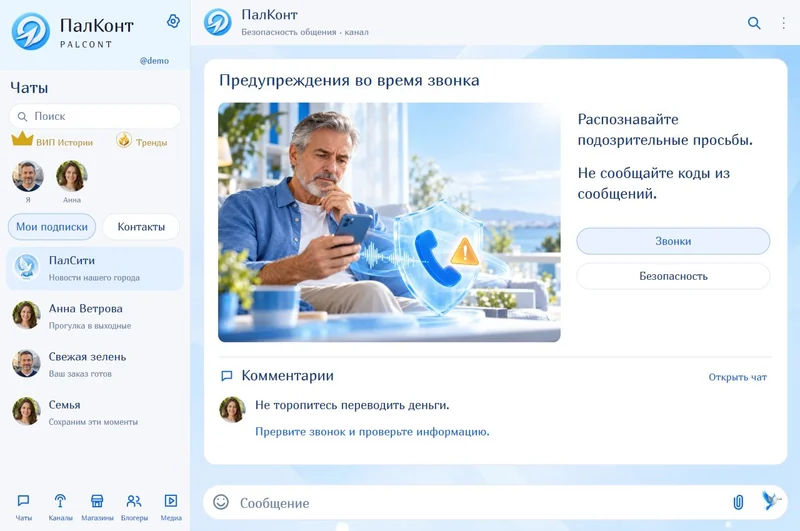This screenshot has height=531, width=800.
Task: Focus the Поиск chat search field
Action: coord(95,116)
